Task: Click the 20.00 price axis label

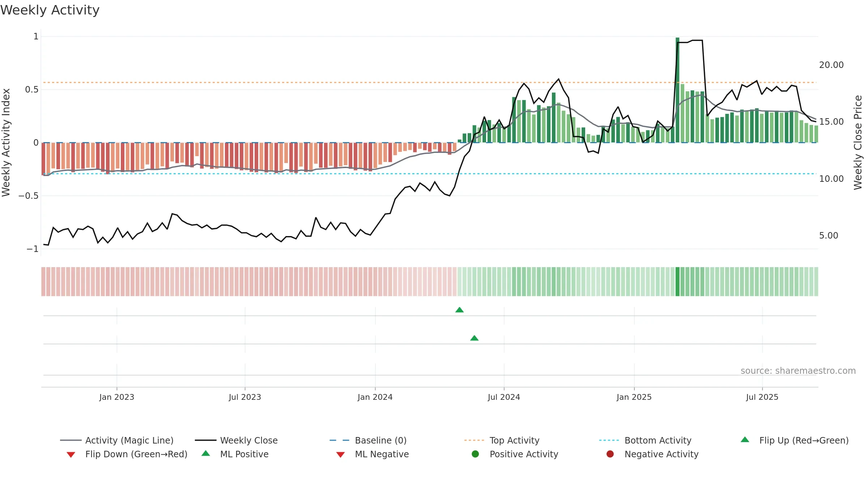Action: click(x=831, y=65)
